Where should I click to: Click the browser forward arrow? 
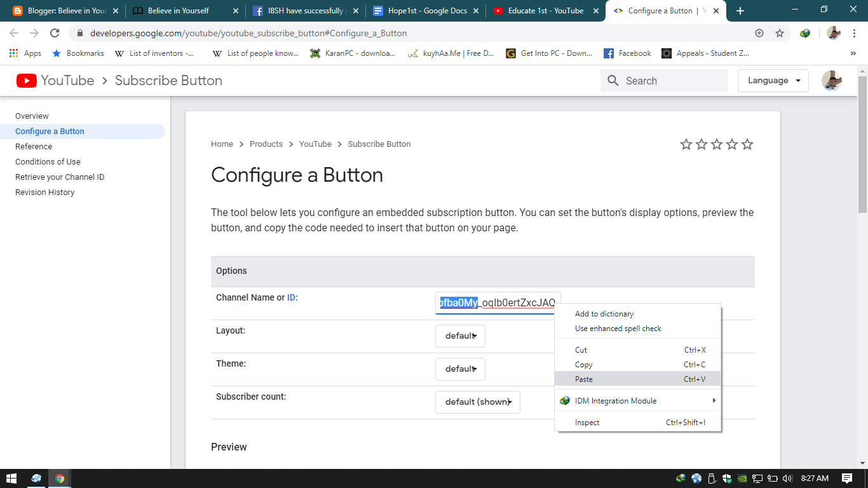34,33
